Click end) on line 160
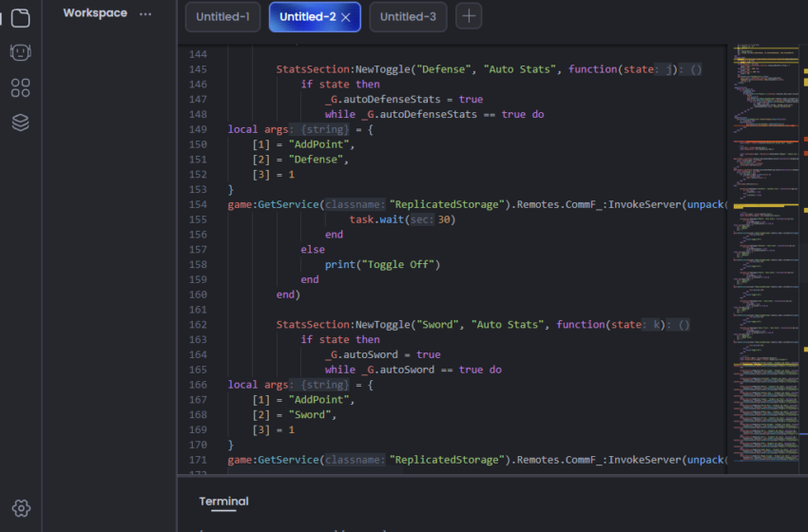The height and width of the screenshot is (532, 808). coord(288,294)
